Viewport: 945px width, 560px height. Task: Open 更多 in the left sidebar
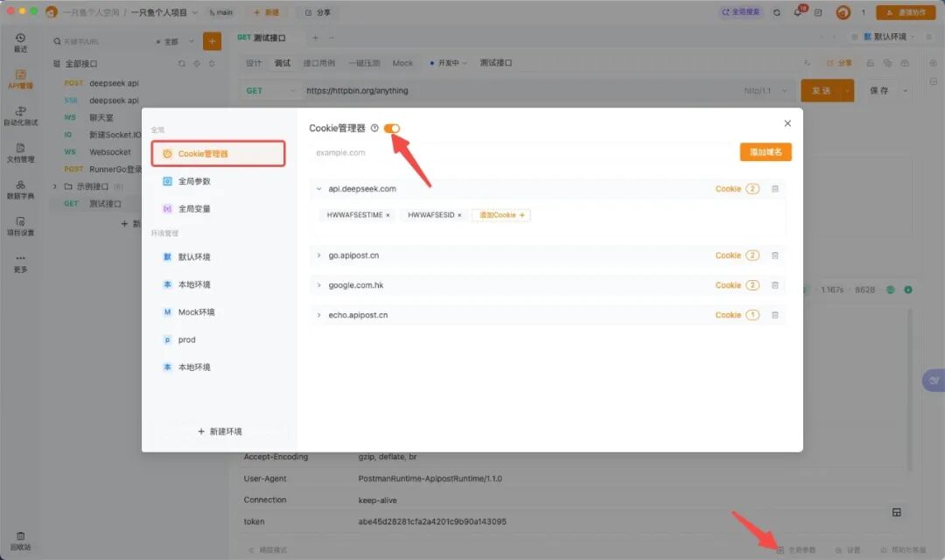[x=20, y=263]
